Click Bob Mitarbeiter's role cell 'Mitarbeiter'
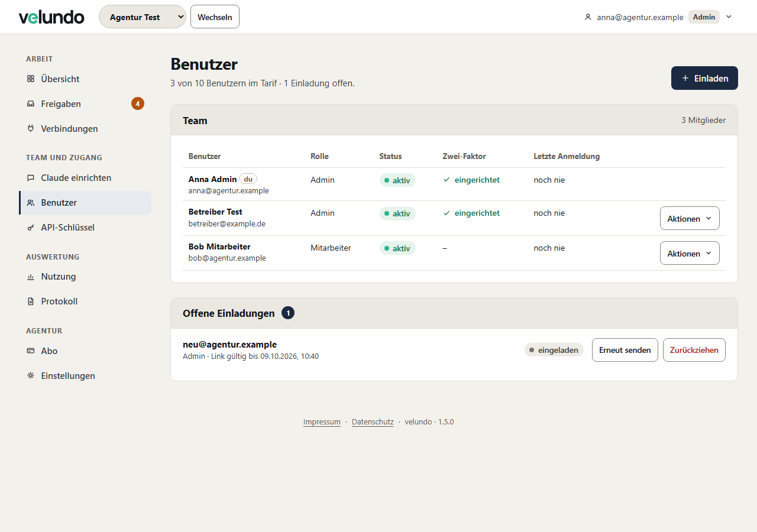Screen dimensions: 757x532 point(331,248)
